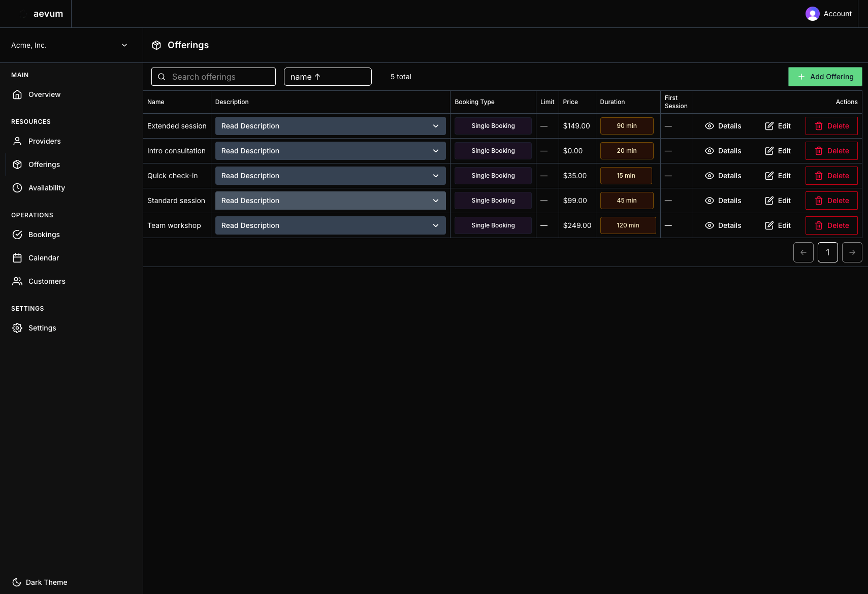This screenshot has width=868, height=594.
Task: Open Settings in sidebar
Action: (71, 328)
